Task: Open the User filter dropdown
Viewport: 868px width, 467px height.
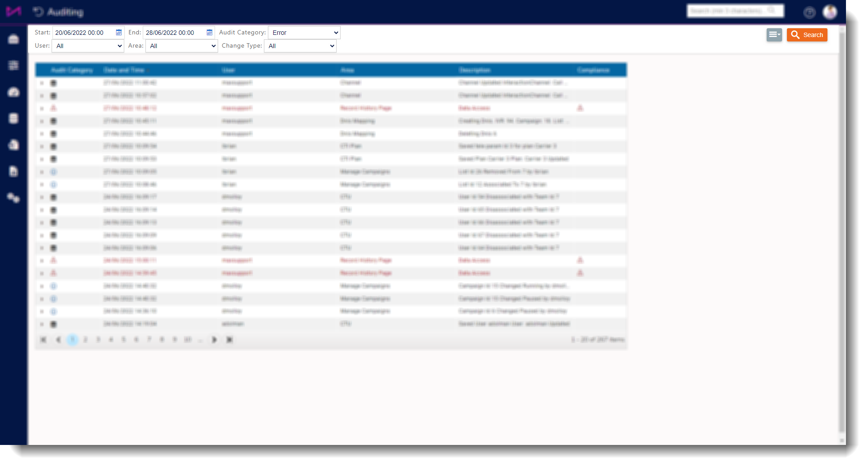Action: [x=88, y=46]
